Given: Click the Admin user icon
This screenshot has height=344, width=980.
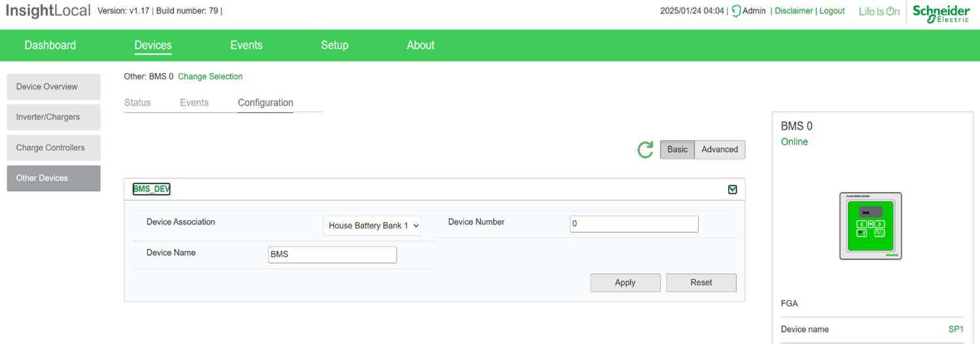Looking at the screenshot, I should point(736,11).
